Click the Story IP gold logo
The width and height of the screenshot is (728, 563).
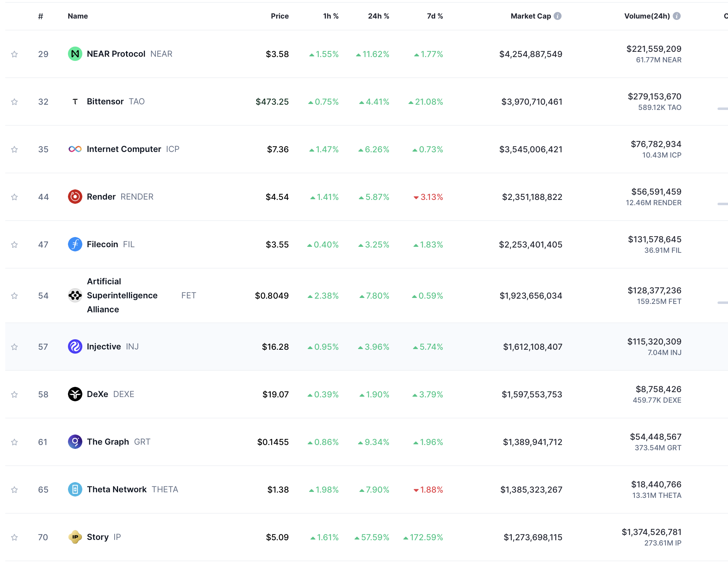pos(75,537)
